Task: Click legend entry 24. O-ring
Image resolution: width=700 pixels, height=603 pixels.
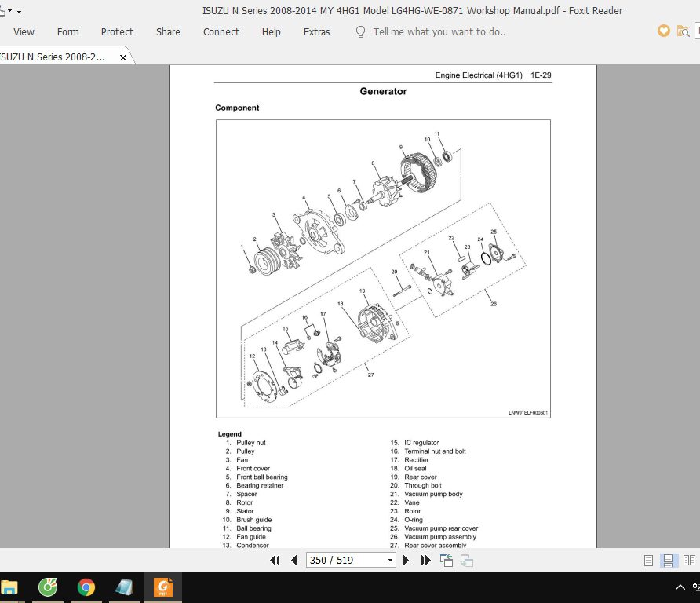Action: tap(407, 520)
